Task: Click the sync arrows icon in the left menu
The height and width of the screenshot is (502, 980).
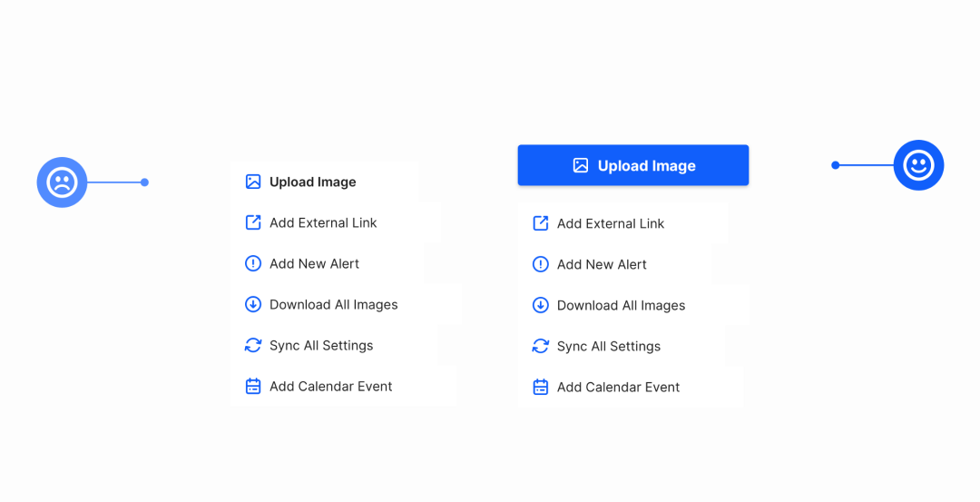Action: pyautogui.click(x=253, y=345)
